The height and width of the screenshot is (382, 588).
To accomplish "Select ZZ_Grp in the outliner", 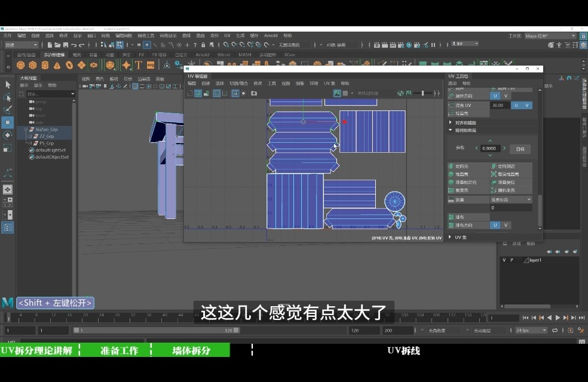I will [46, 136].
